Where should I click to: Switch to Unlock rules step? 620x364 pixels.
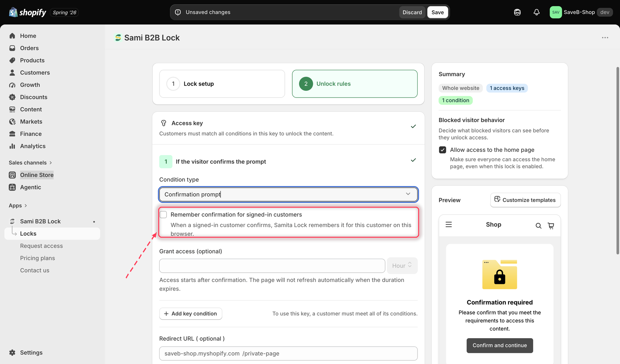[x=355, y=84]
